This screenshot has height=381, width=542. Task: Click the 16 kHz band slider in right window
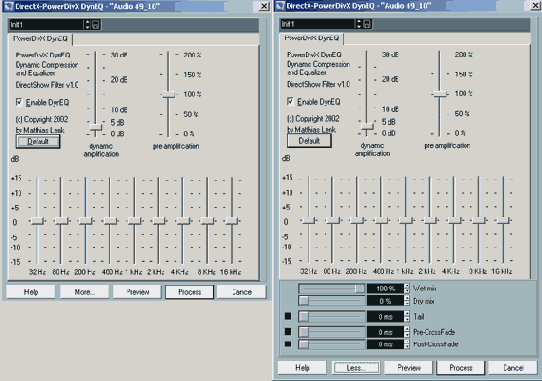pos(503,220)
